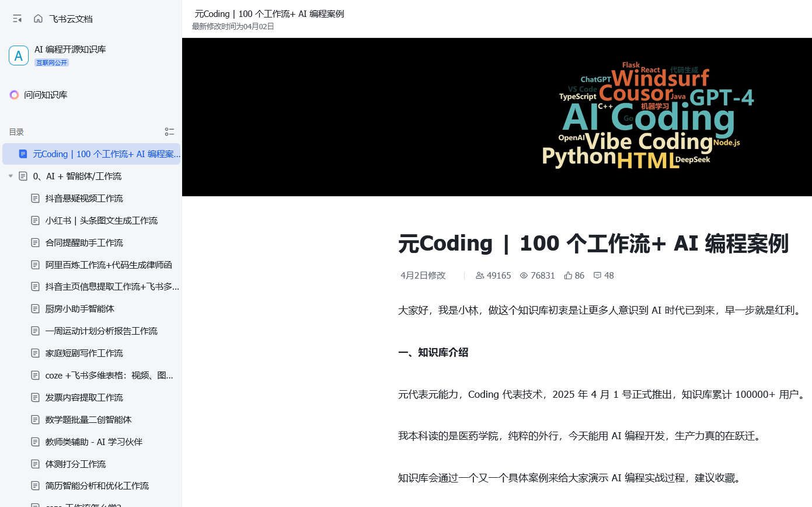Open 教师类辅助 - AI 学习伙伴 page
The image size is (812, 507).
click(x=94, y=442)
